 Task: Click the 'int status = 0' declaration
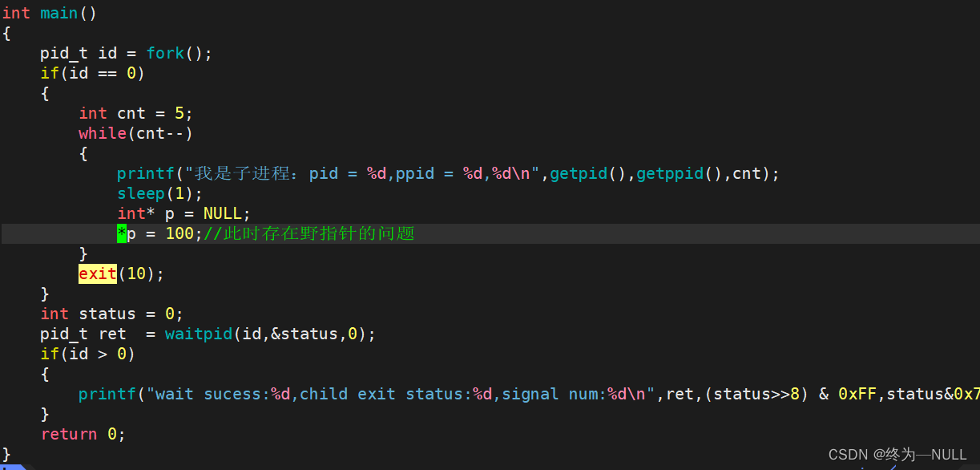(111, 314)
